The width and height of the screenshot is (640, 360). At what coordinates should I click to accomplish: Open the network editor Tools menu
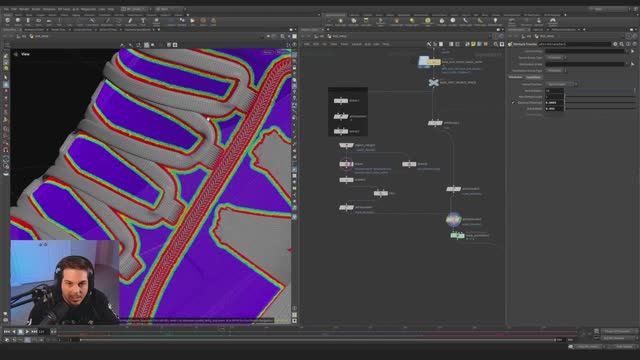344,44
